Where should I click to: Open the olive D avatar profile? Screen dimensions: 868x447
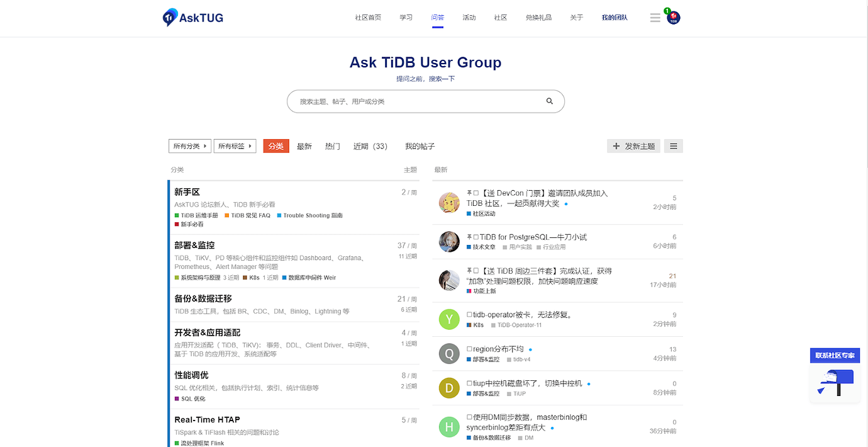[x=449, y=388]
